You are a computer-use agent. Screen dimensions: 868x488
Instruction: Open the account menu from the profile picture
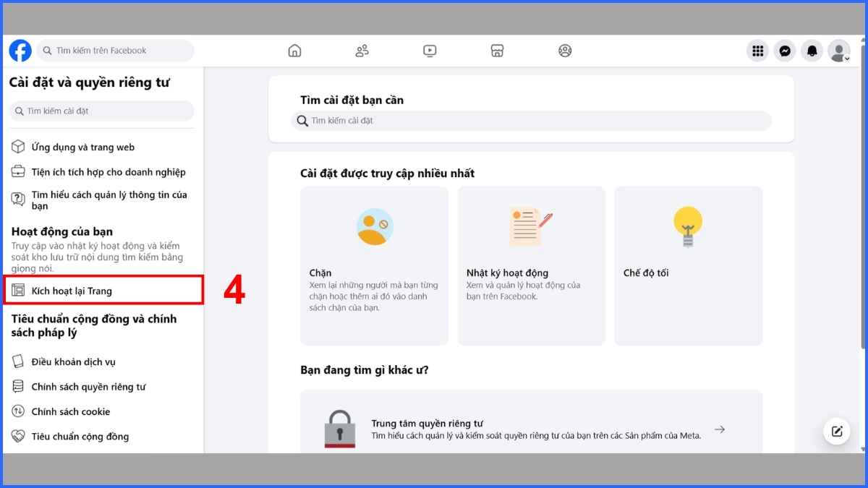coord(838,51)
